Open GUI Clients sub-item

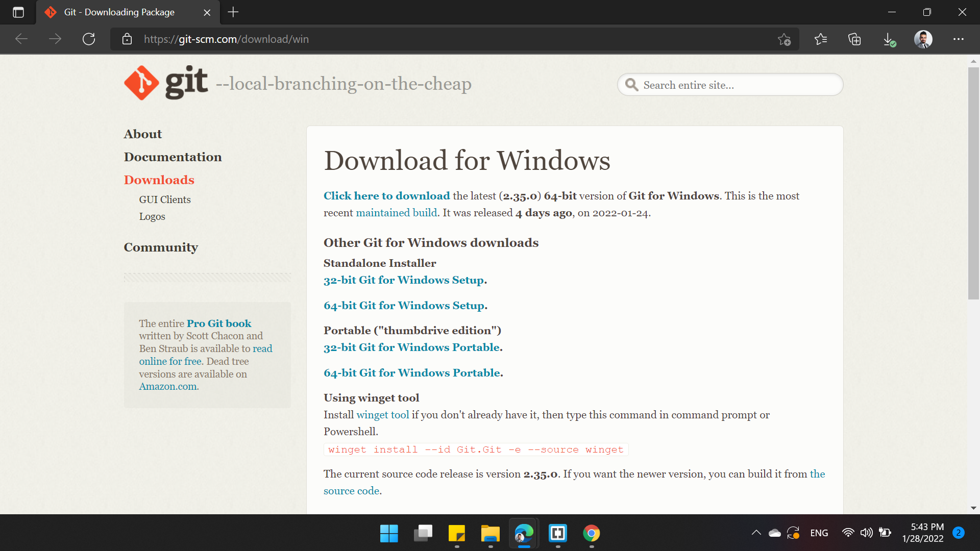click(165, 199)
